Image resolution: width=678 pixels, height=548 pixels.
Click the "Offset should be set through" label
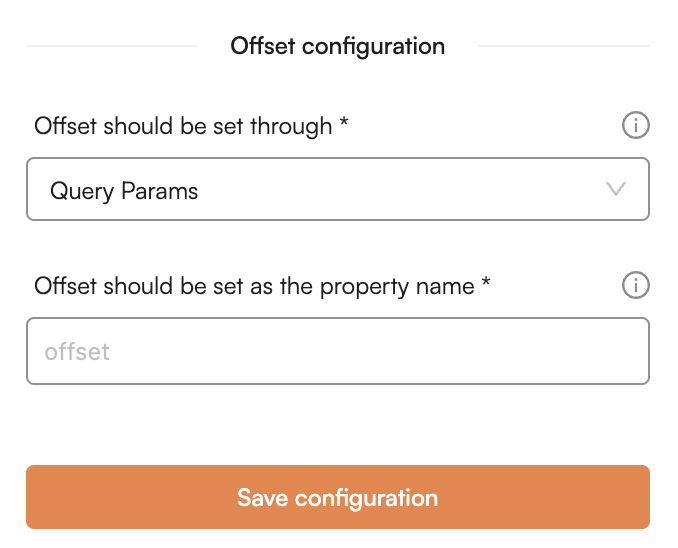183,127
